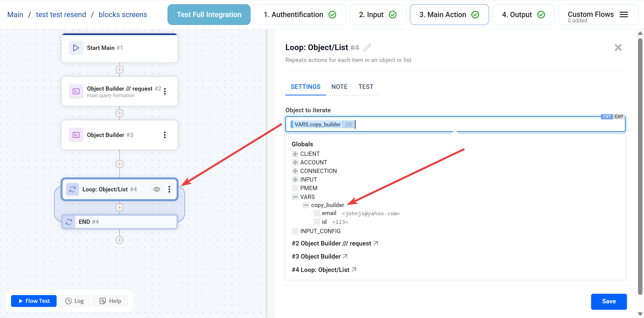Viewport: 644px width, 318px height.
Task: Click the pencil icon to rename the loop block
Action: [x=367, y=47]
